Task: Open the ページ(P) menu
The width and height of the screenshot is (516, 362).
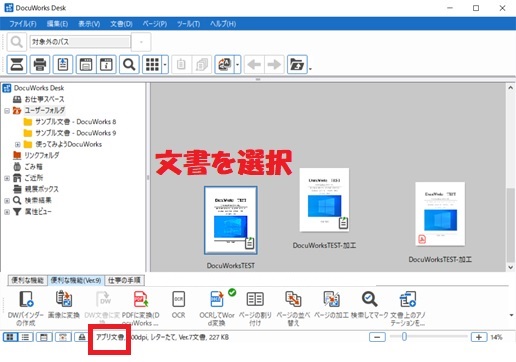Action: click(155, 24)
